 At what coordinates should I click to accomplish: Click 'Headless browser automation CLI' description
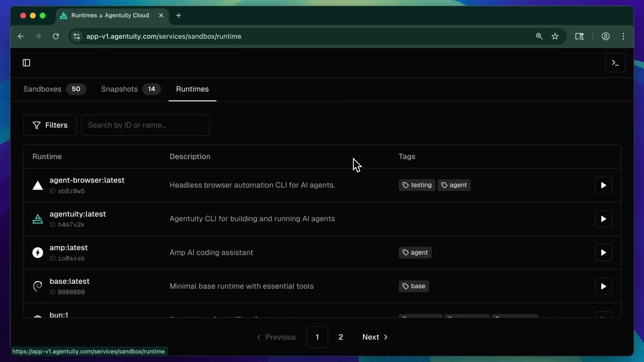coord(252,185)
